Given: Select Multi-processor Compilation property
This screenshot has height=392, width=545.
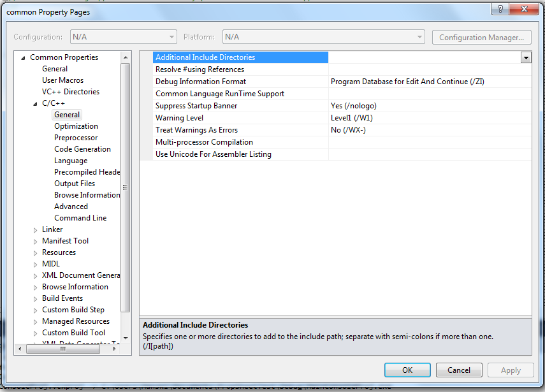Looking at the screenshot, I should coord(204,142).
